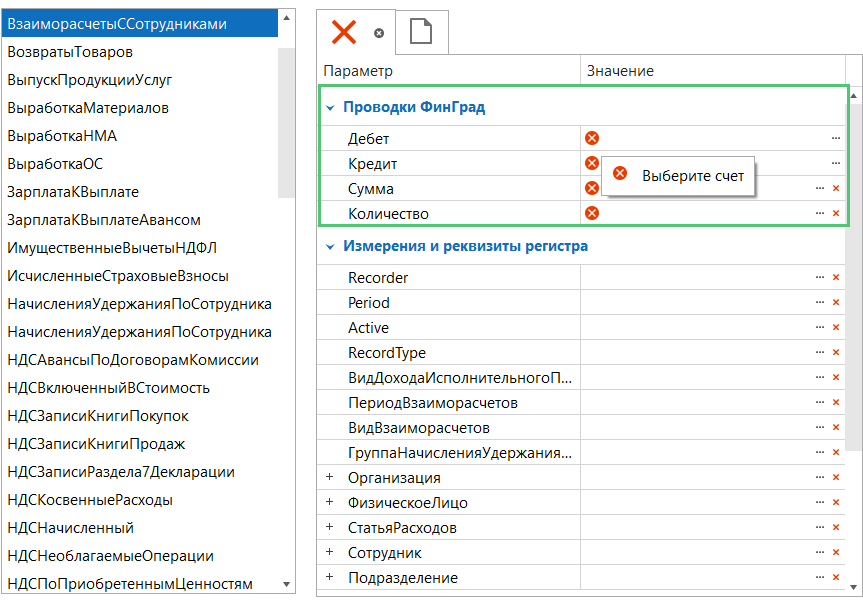Click the register list scrollbar down arrow
The image size is (863, 602).
click(x=287, y=585)
